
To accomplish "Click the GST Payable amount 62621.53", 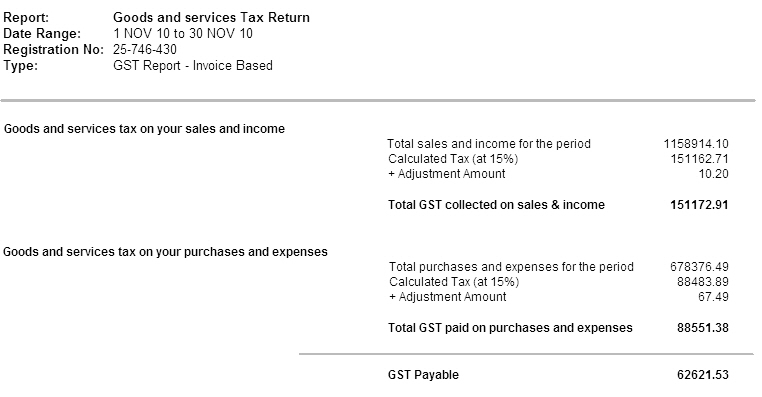I will point(703,375).
